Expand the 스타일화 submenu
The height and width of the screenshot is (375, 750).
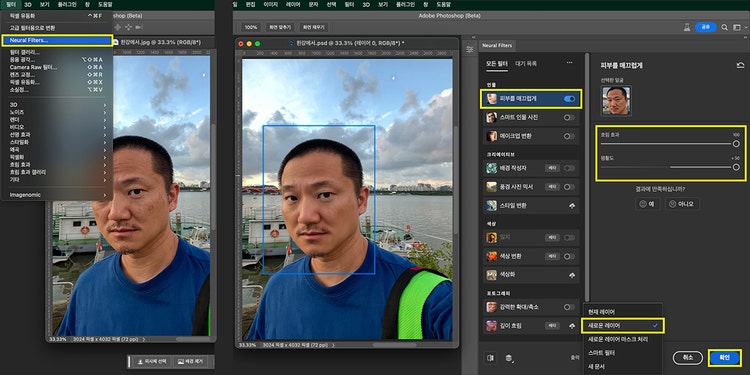56,142
